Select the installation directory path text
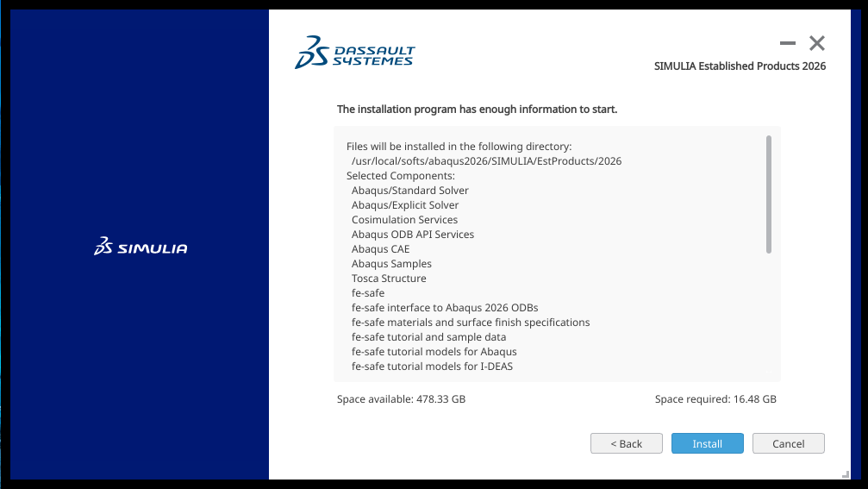The width and height of the screenshot is (868, 489). [x=486, y=161]
